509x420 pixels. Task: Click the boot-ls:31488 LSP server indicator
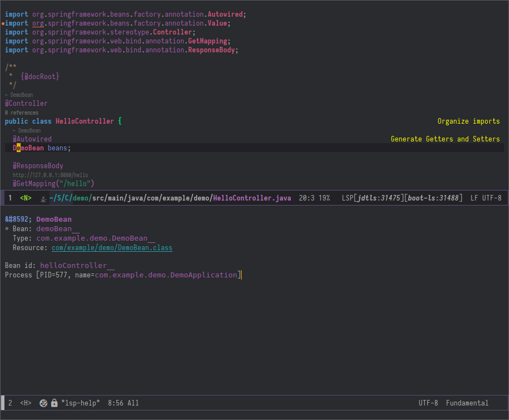[433, 198]
